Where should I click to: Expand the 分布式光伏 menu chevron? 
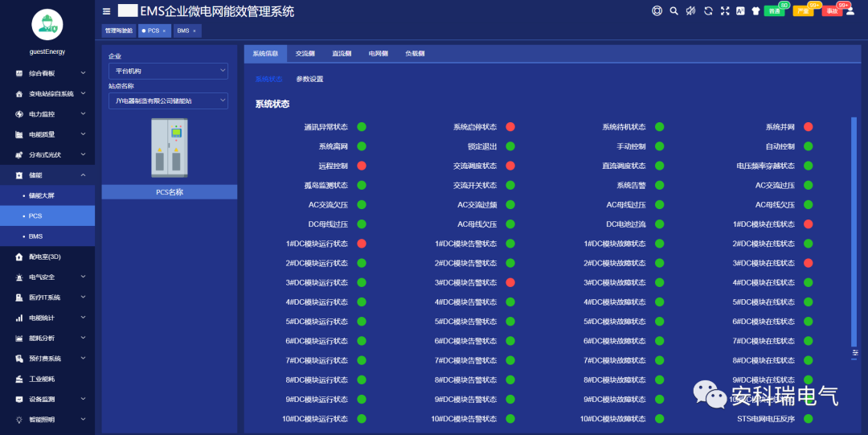(83, 154)
